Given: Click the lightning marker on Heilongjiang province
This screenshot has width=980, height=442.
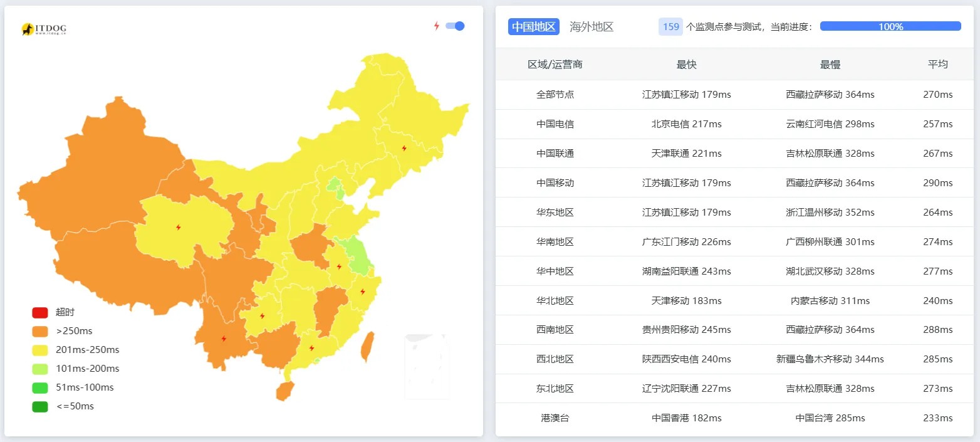Looking at the screenshot, I should [404, 147].
